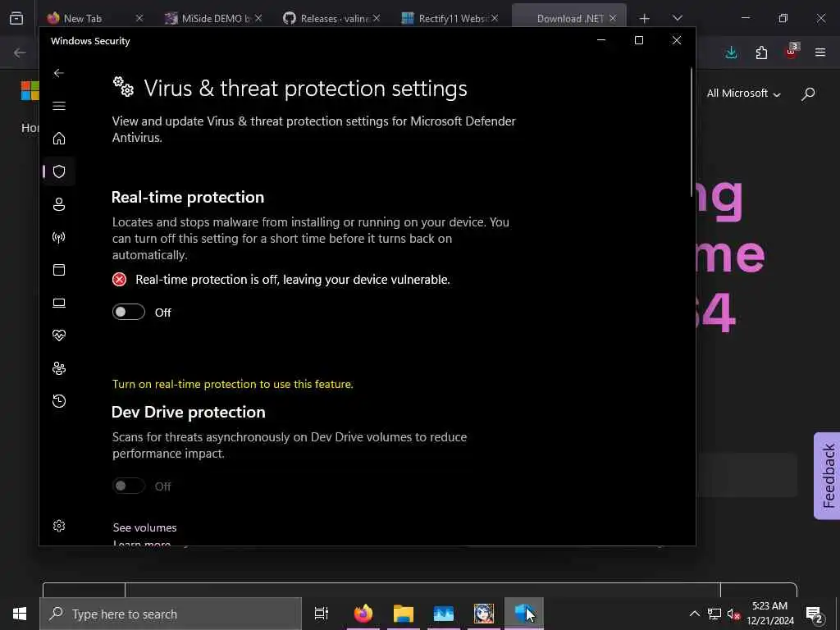Click the Windows Security taskbar icon
Screen dimensions: 840x630
pyautogui.click(x=524, y=614)
